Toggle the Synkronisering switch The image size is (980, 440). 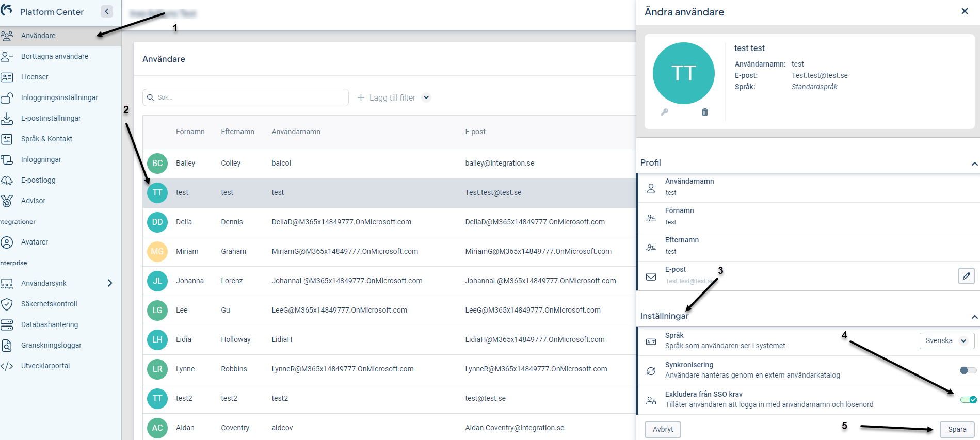(968, 370)
